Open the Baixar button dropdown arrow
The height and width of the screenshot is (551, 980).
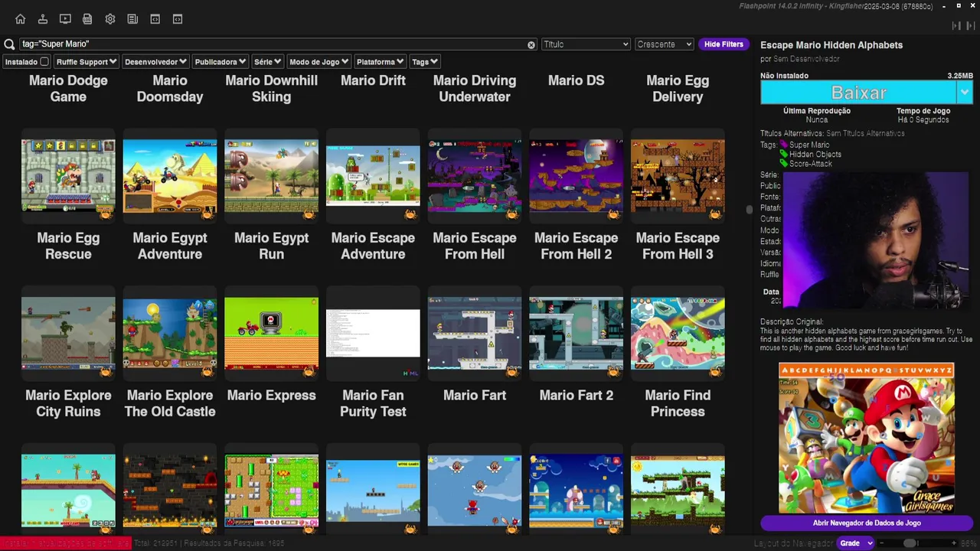(x=965, y=93)
